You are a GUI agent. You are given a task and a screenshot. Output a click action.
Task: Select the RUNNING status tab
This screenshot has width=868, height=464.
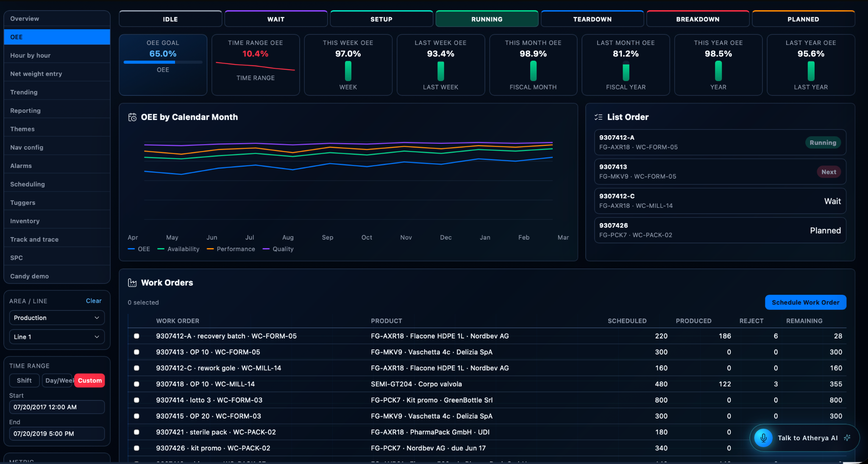coord(487,19)
